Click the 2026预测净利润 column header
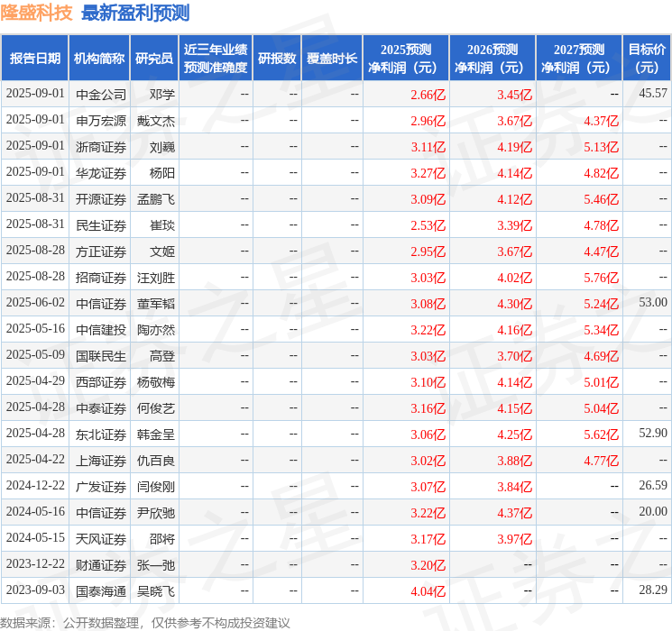This screenshot has width=672, height=631. click(492, 59)
